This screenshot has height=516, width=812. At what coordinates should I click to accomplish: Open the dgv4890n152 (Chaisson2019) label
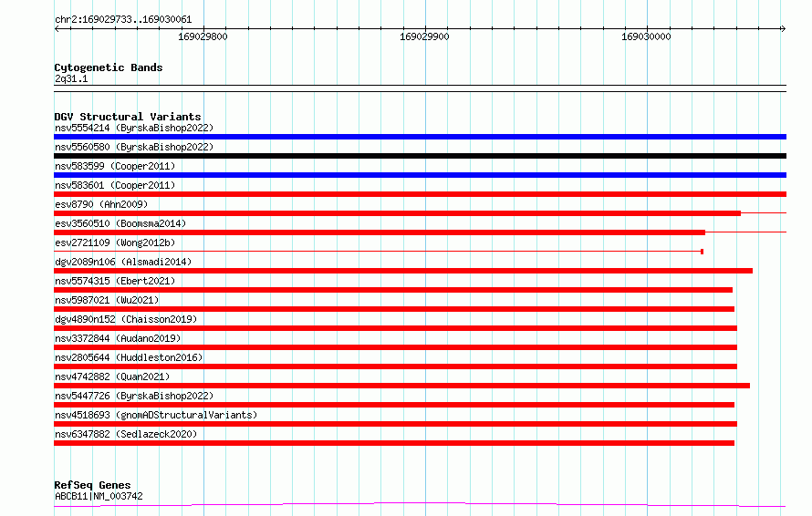coord(126,319)
